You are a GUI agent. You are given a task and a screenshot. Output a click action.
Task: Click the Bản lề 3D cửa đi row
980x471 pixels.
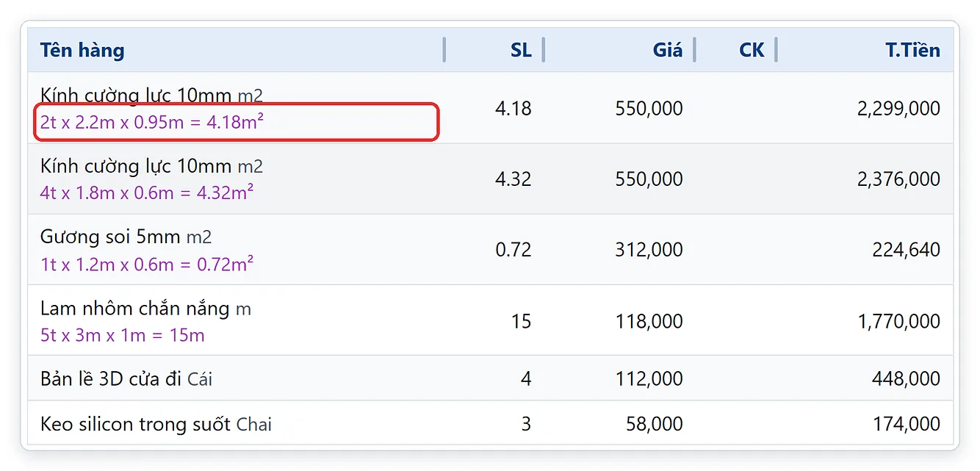pos(491,378)
